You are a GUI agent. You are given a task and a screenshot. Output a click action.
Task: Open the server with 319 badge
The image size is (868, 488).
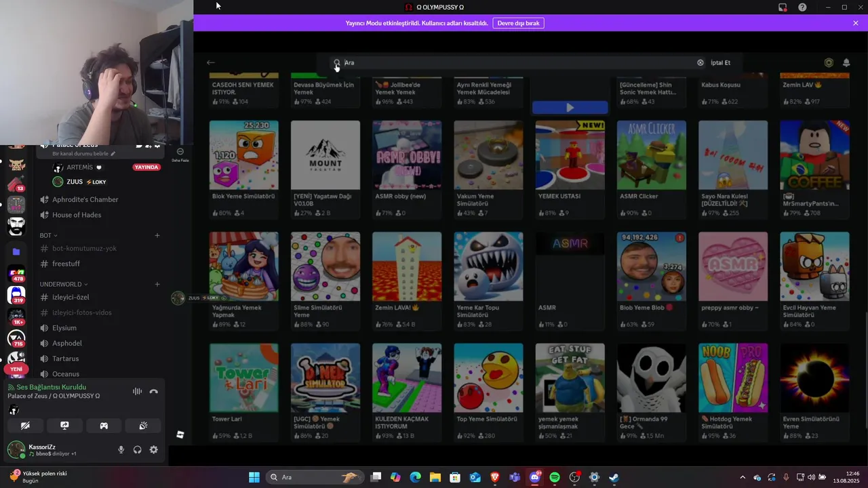(16, 296)
